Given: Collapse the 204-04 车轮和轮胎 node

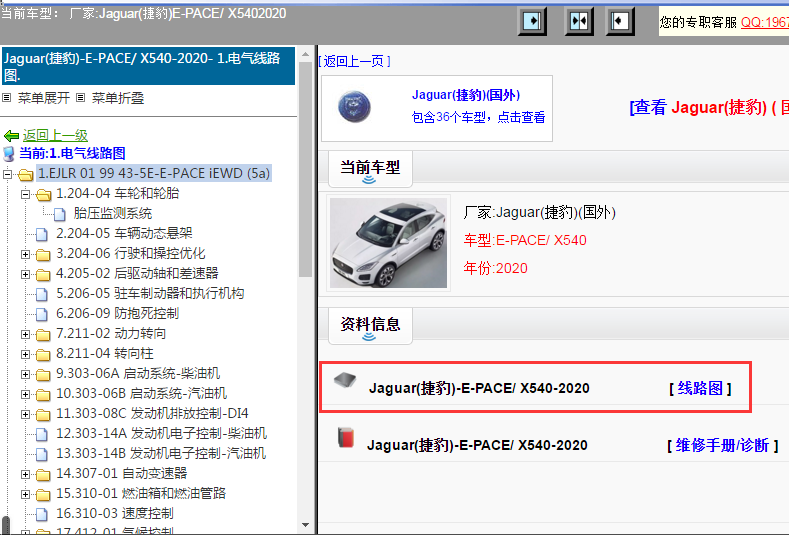Looking at the screenshot, I should (25, 194).
